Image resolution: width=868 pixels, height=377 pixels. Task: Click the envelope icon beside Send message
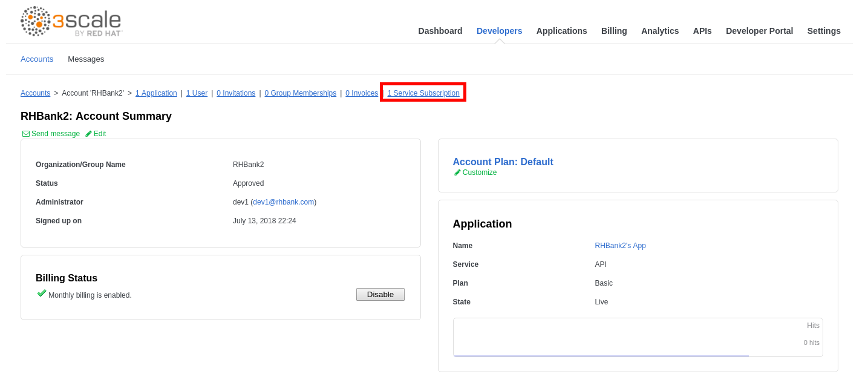point(26,134)
